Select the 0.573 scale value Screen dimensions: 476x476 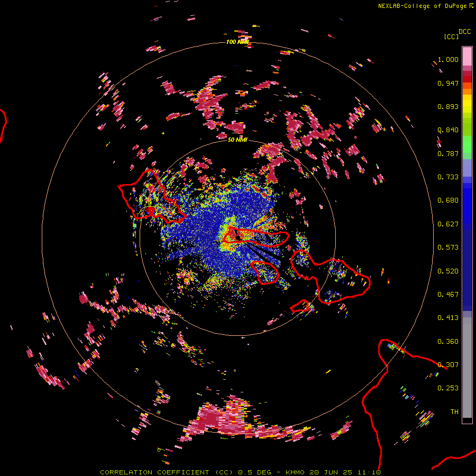pos(448,248)
